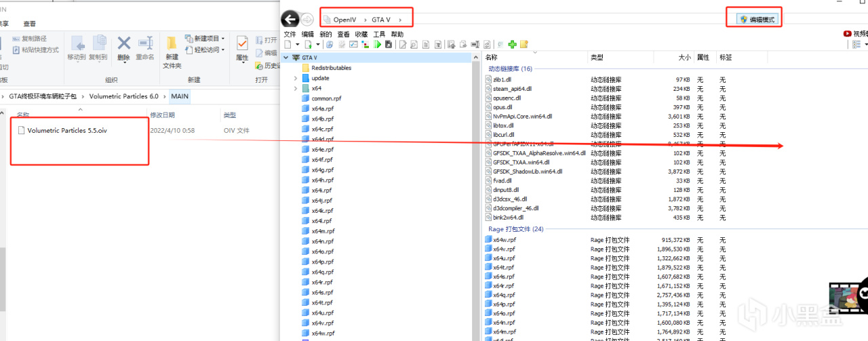Click the yellow note toolbar icon at toolbar end
Image resolution: width=868 pixels, height=341 pixels.
524,44
